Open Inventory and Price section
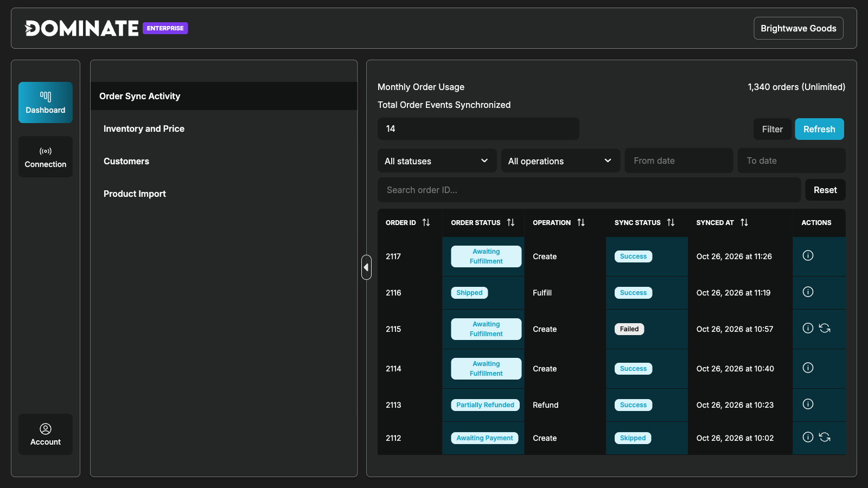 (144, 129)
